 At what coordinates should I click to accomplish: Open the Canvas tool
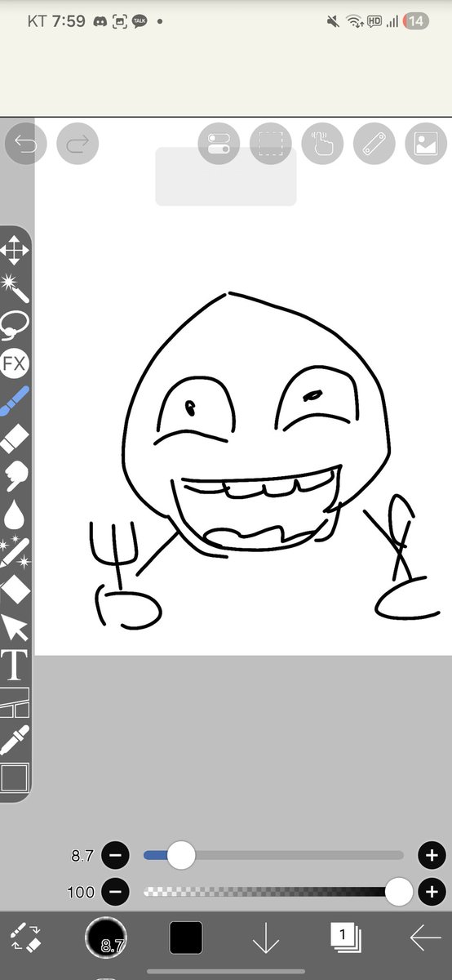tap(15, 777)
